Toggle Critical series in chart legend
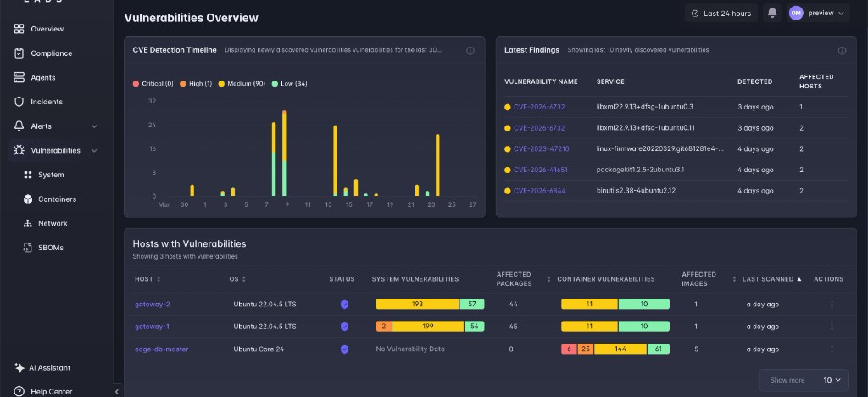This screenshot has height=397, width=868. pos(153,84)
